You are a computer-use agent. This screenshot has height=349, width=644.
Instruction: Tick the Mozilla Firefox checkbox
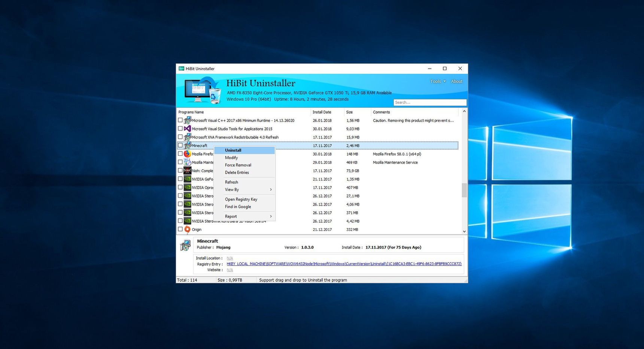(x=180, y=154)
